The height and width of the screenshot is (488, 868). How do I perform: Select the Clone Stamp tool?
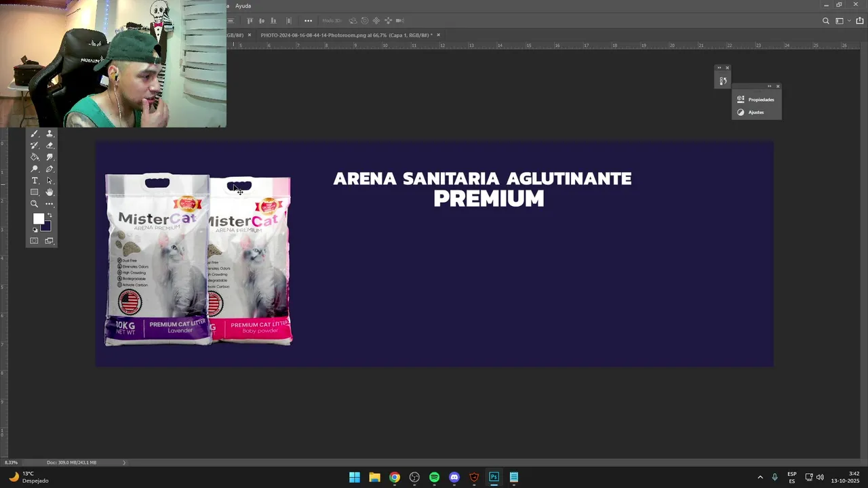[50, 134]
